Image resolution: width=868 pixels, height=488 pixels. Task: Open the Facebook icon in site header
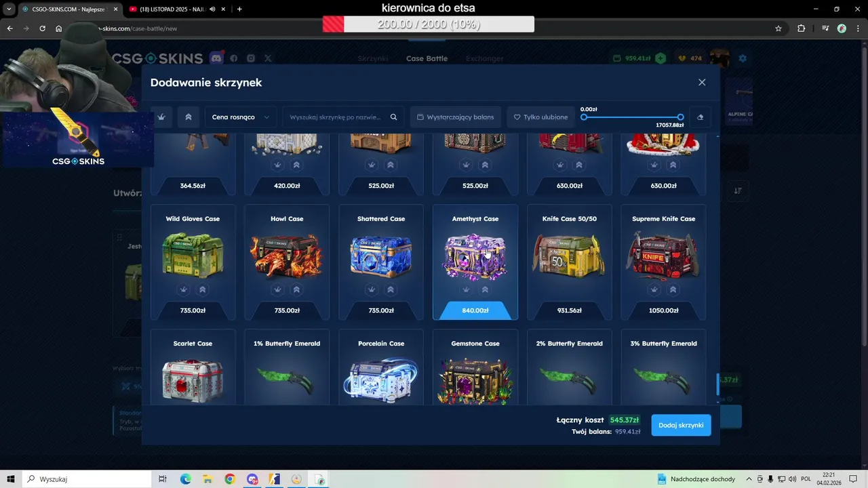234,58
